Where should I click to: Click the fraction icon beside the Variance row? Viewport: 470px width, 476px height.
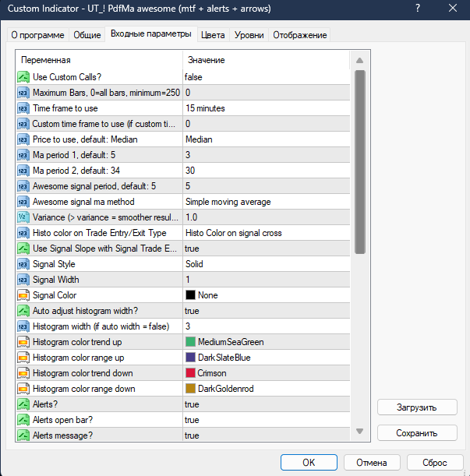click(23, 217)
